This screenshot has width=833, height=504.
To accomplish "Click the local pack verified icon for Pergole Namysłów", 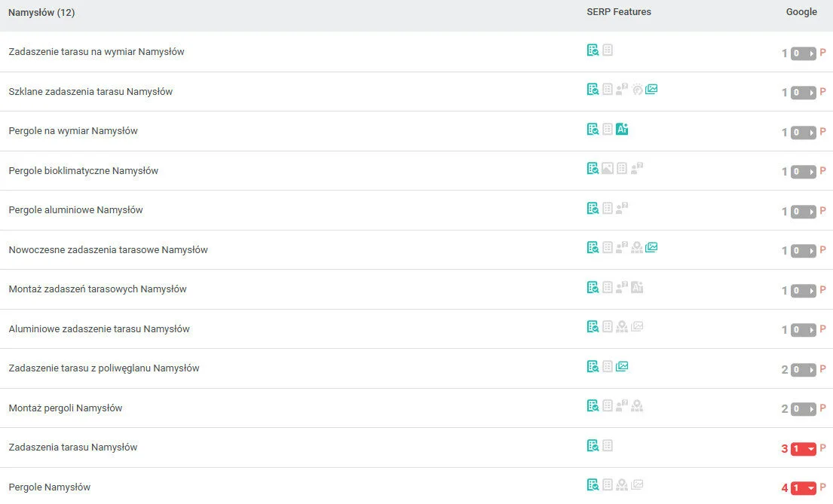I will (x=593, y=484).
